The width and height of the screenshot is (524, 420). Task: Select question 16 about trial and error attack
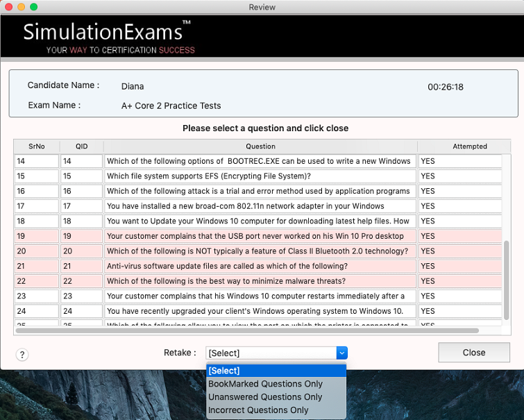click(260, 191)
